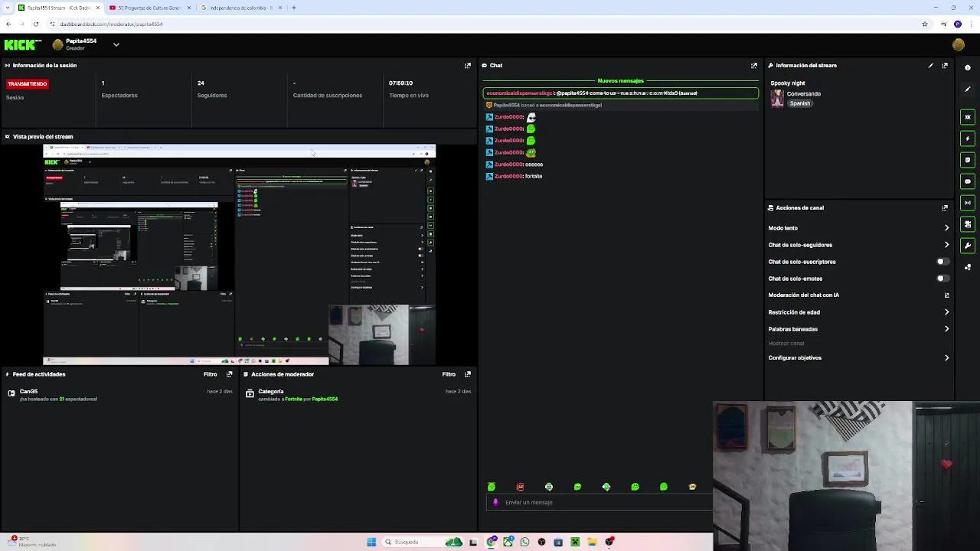Screen dimensions: 980x551
Task: Click the purple icon beside message input
Action: 495,503
